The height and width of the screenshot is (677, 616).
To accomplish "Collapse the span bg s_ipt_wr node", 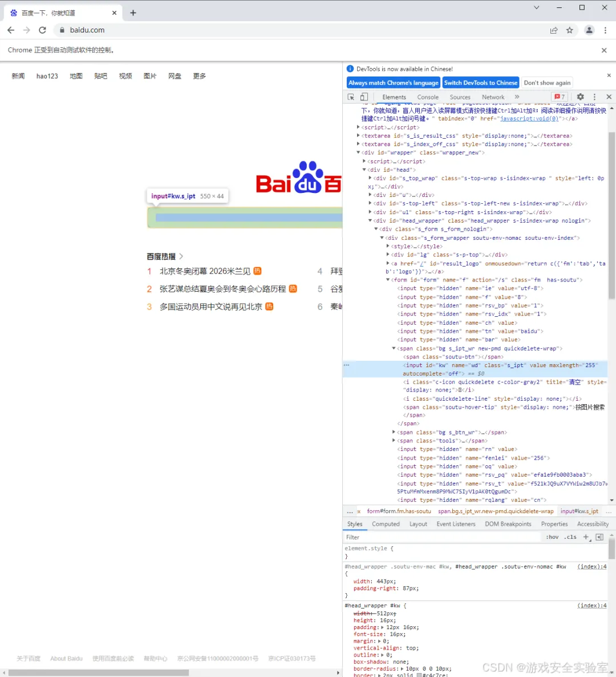I will click(x=394, y=348).
